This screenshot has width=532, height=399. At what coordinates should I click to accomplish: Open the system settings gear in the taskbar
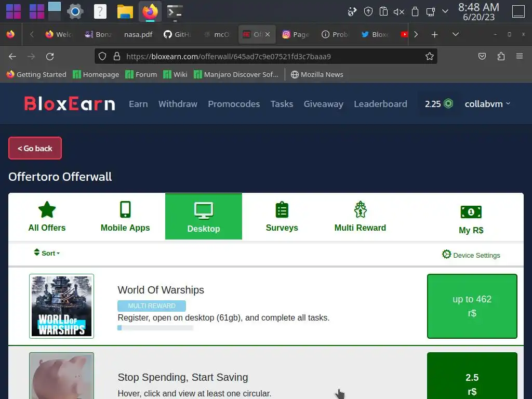75,12
